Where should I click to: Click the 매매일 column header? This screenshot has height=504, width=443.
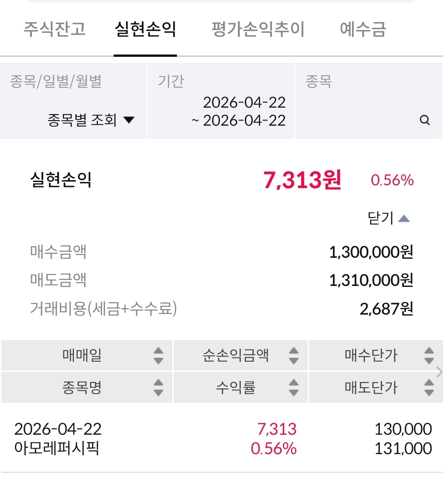(82, 356)
